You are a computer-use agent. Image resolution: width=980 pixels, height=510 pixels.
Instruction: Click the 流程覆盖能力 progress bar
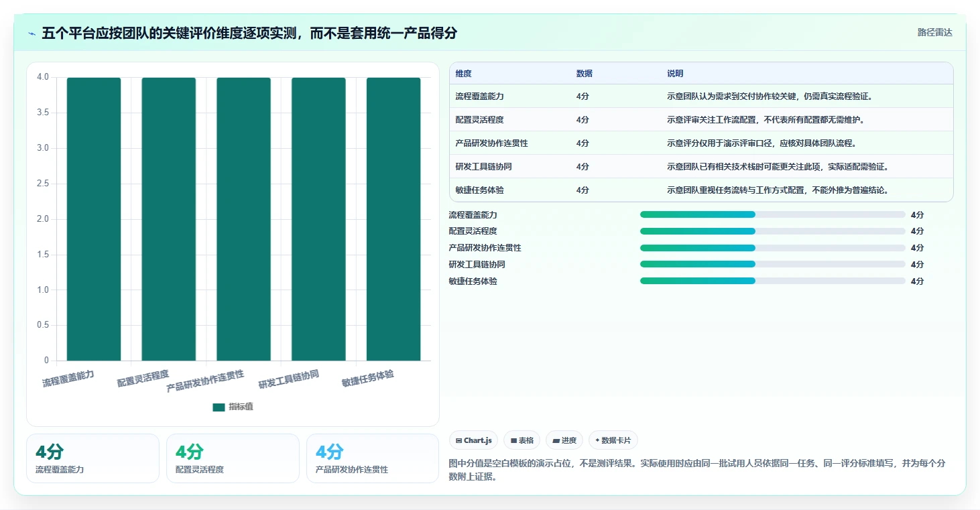(773, 214)
